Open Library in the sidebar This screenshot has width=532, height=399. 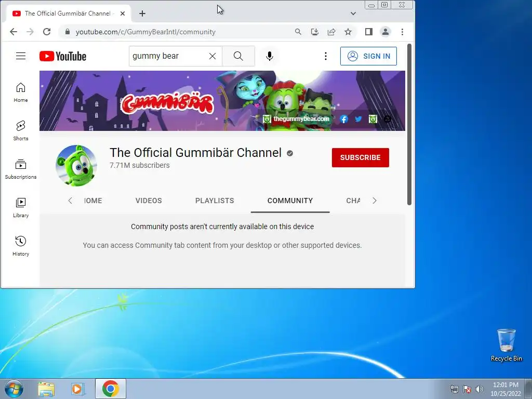tap(21, 208)
